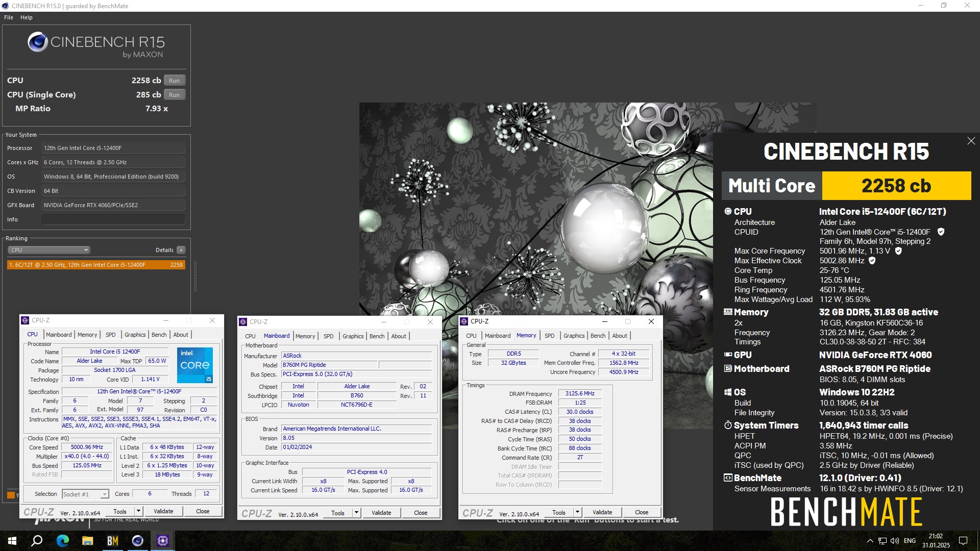The width and height of the screenshot is (980, 551).
Task: Select ranking entry 6C/12T i5-12400F
Action: (x=96, y=265)
